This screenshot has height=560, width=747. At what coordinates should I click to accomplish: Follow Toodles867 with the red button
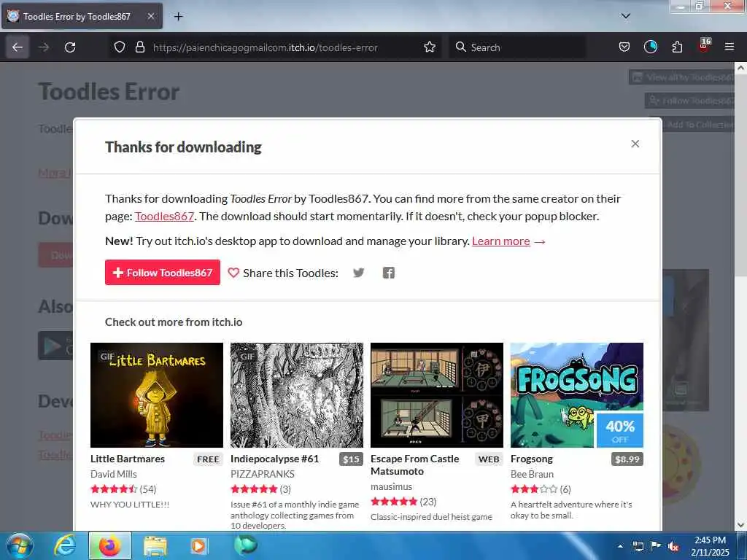point(163,273)
